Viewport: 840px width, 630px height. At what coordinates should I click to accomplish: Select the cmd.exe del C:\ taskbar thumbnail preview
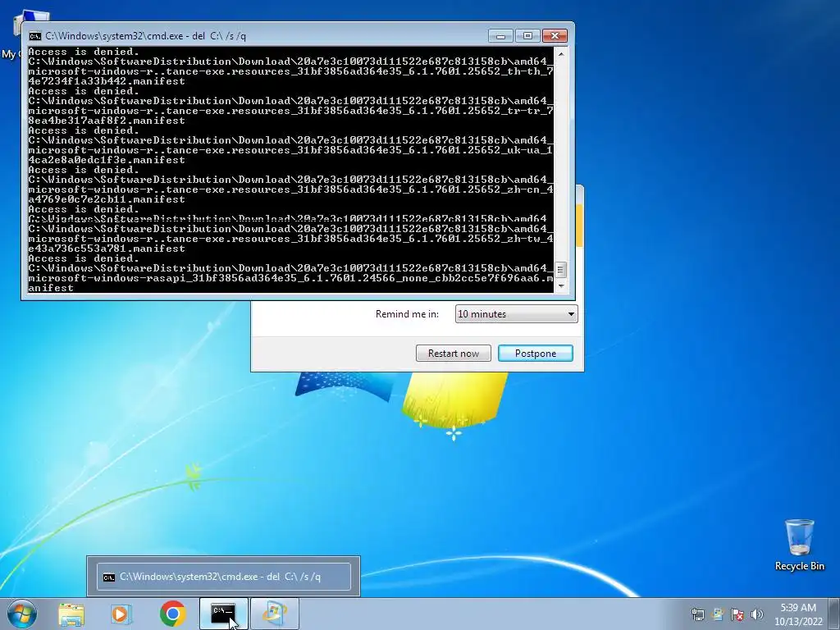pos(223,577)
